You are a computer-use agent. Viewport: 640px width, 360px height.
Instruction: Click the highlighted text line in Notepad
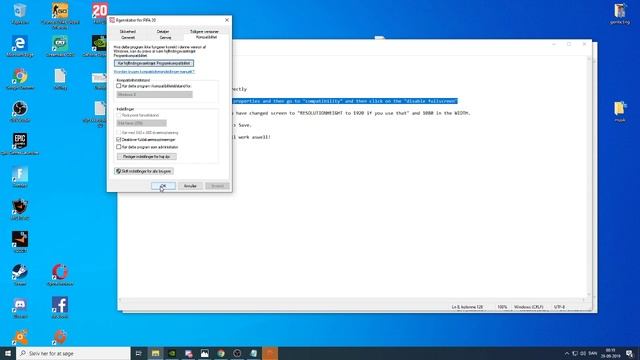coord(345,101)
